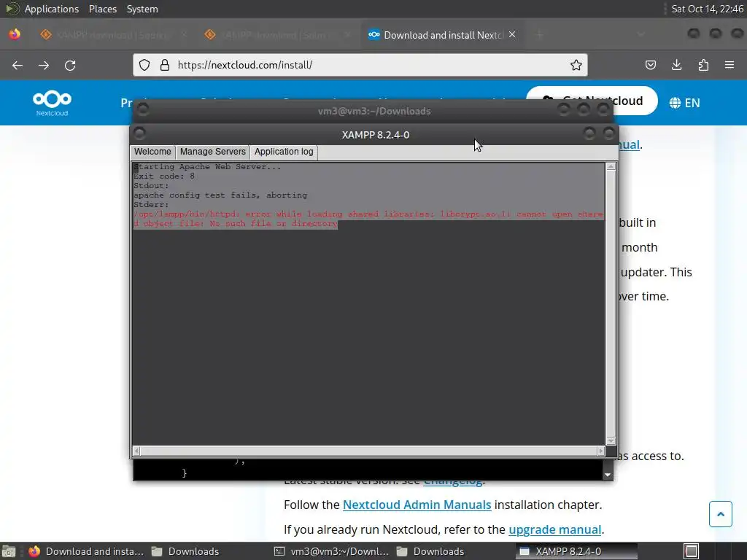Click down arrow of XAMPP log scrollbar
This screenshot has height=560, width=747.
611,441
